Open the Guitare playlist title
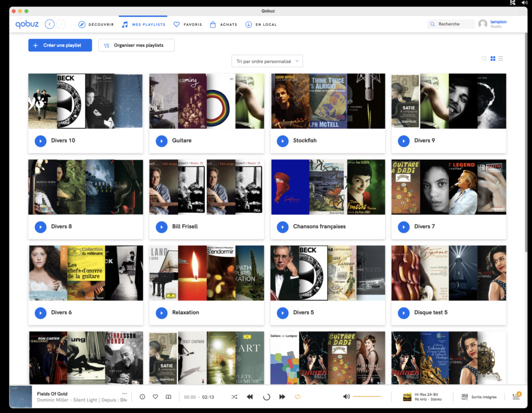532x413 pixels. [182, 140]
